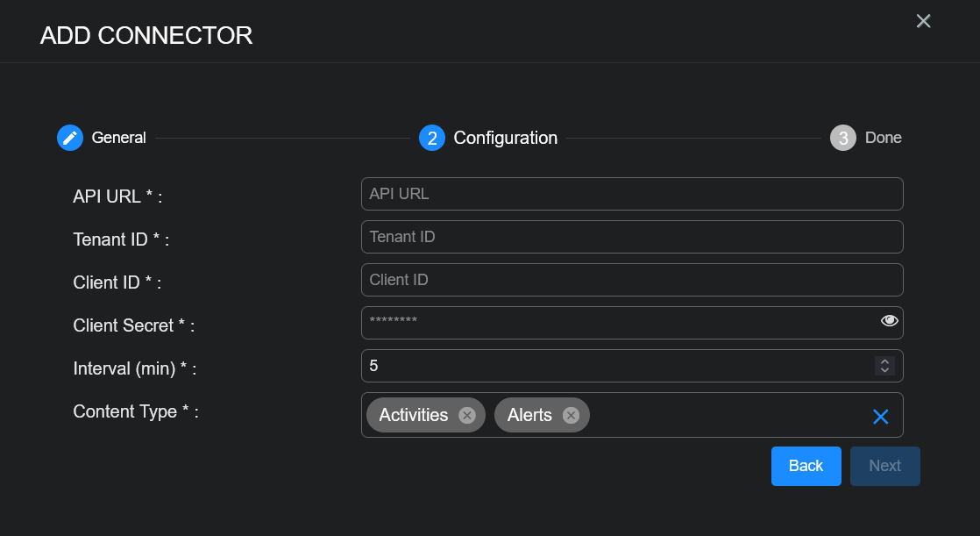Click the step 3 number circle
The width and height of the screenshot is (980, 536).
pyautogui.click(x=842, y=138)
